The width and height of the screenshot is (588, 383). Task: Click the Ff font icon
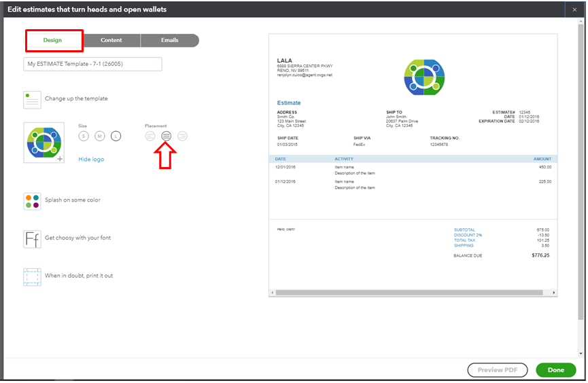coord(32,238)
